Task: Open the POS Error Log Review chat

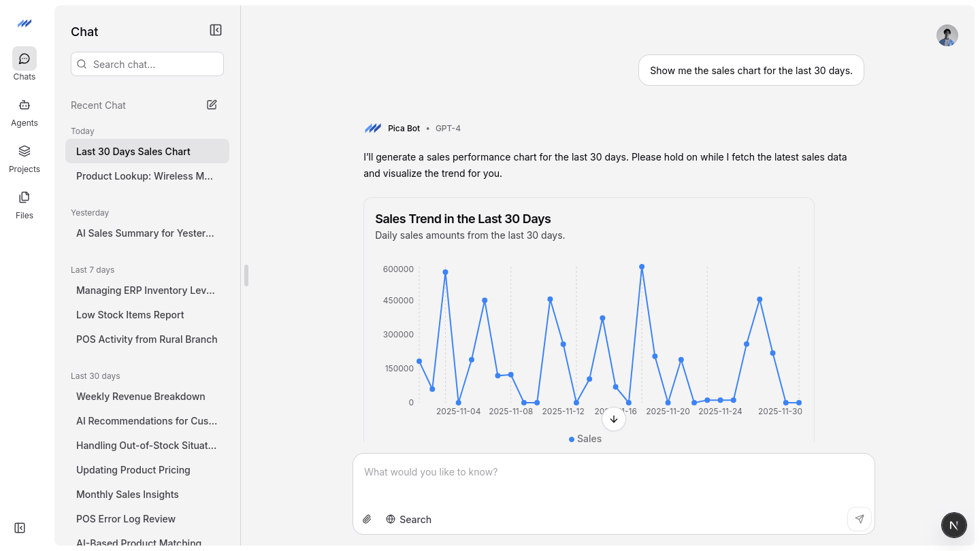Action: coord(147,518)
